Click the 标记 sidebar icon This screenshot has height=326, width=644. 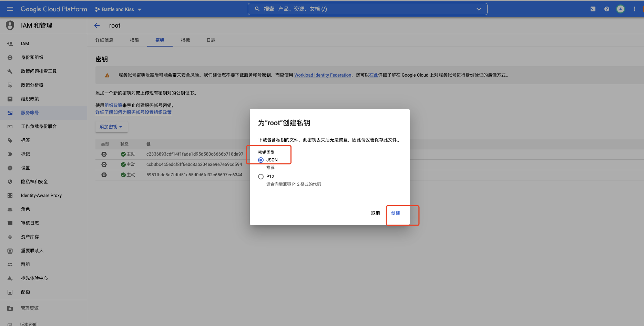(x=10, y=154)
